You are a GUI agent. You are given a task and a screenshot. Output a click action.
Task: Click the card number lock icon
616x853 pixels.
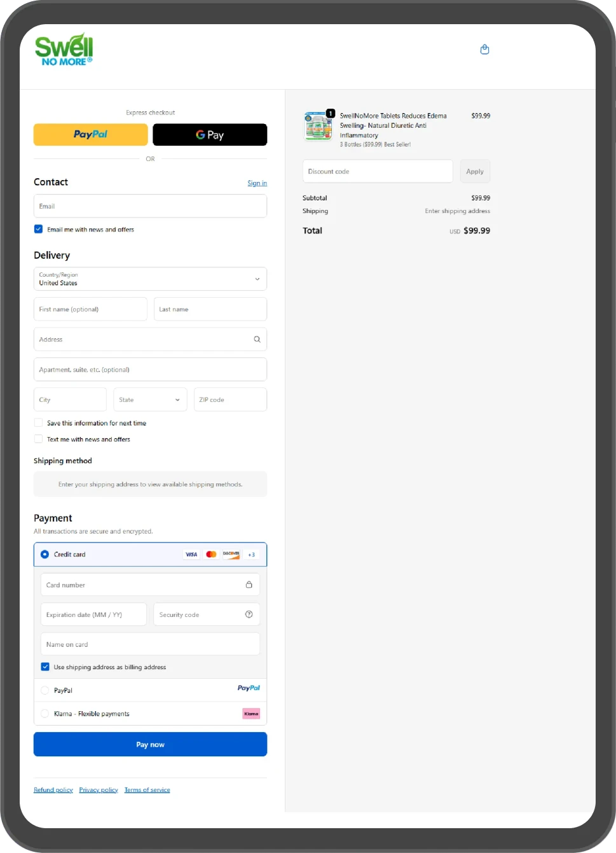(x=249, y=585)
